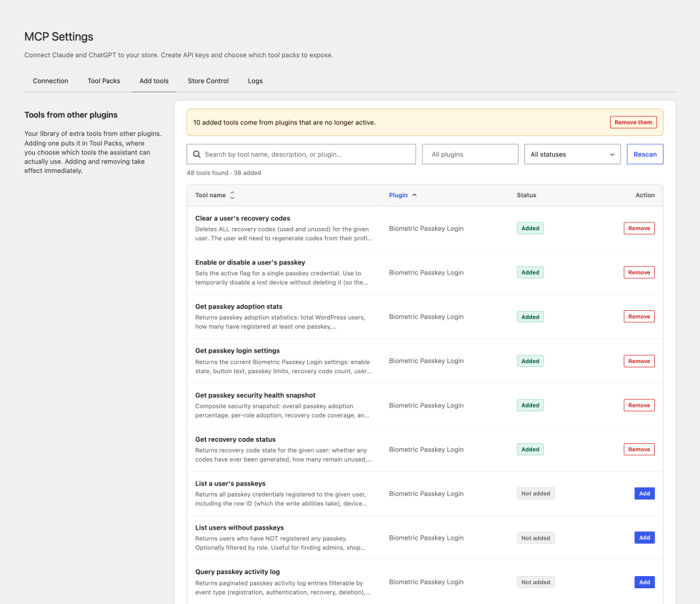Screen dimensions: 700x604
Task: Click the Rescan button
Action: (x=644, y=154)
